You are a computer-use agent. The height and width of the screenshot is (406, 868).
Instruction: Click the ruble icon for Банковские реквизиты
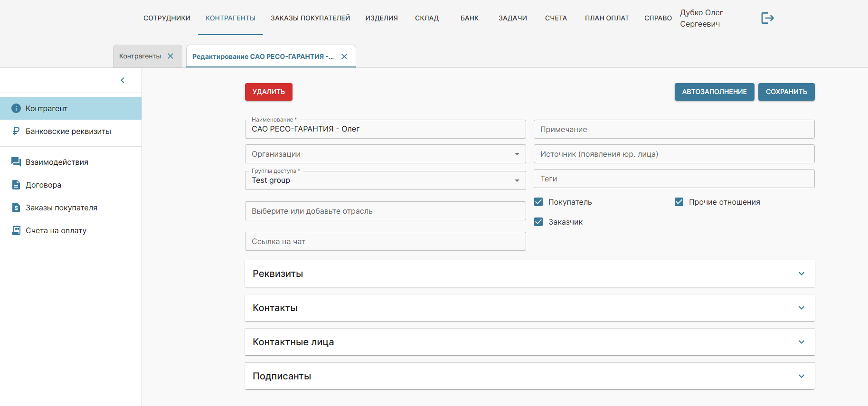(16, 131)
